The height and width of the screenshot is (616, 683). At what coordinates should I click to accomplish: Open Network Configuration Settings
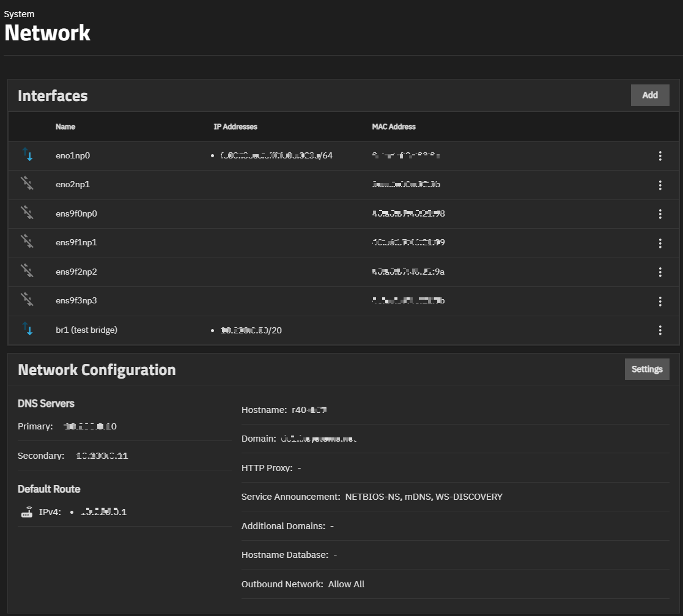click(x=647, y=369)
